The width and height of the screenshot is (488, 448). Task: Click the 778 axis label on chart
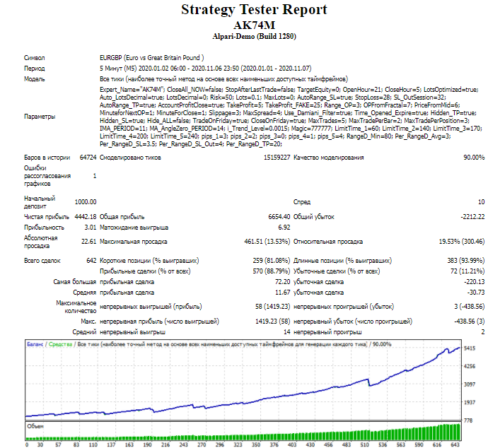pos(468,420)
